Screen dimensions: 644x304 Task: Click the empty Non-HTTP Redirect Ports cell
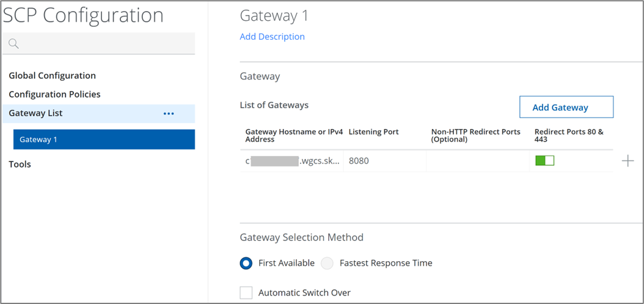[x=477, y=161]
